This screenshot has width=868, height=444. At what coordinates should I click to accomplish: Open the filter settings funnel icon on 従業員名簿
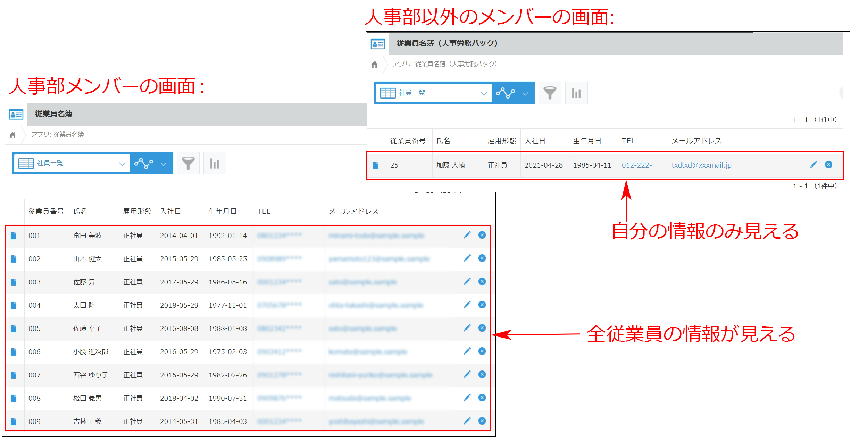188,163
